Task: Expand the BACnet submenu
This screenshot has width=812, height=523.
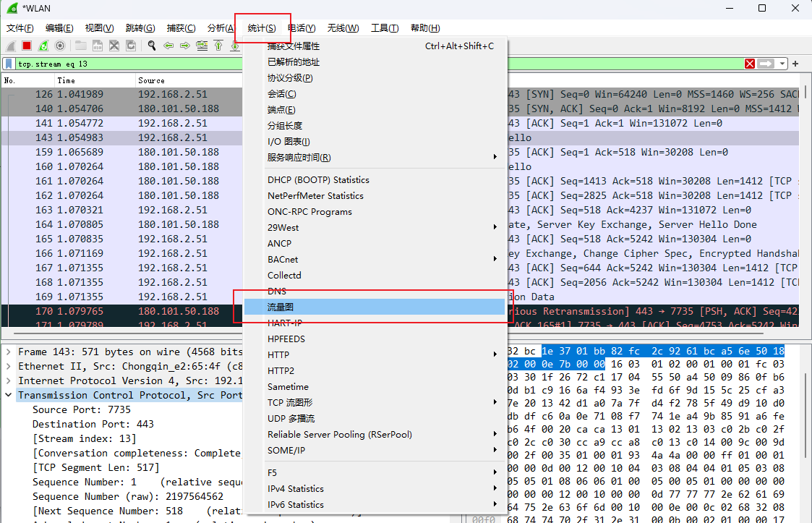Action: pos(375,259)
